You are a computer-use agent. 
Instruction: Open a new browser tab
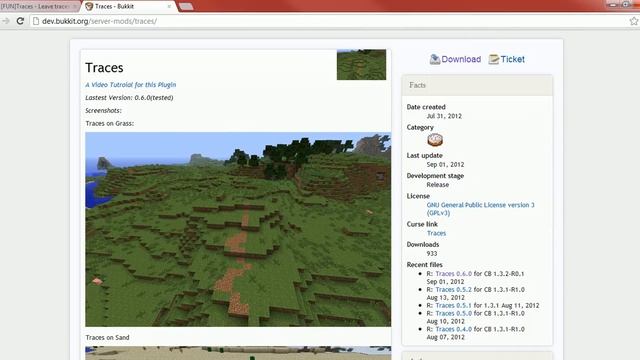pos(186,7)
